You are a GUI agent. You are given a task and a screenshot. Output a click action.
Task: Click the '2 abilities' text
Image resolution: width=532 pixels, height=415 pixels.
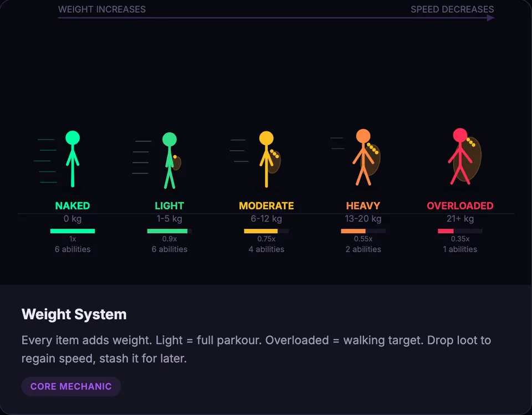pyautogui.click(x=363, y=249)
